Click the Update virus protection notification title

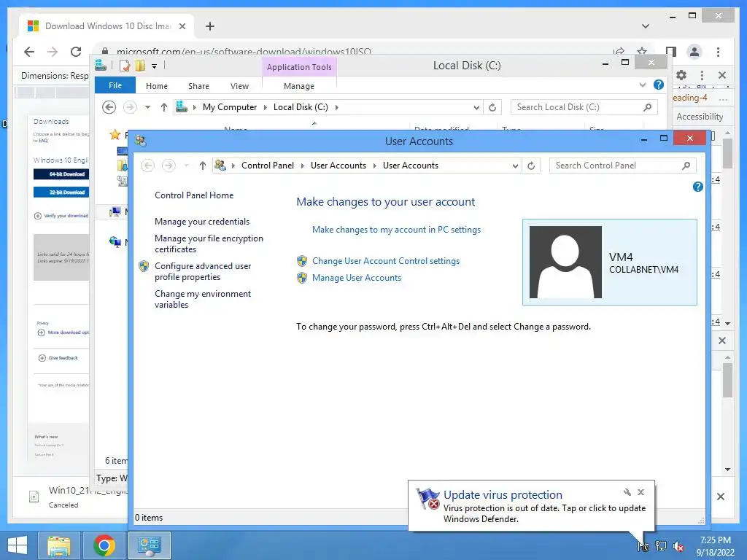tap(503, 495)
